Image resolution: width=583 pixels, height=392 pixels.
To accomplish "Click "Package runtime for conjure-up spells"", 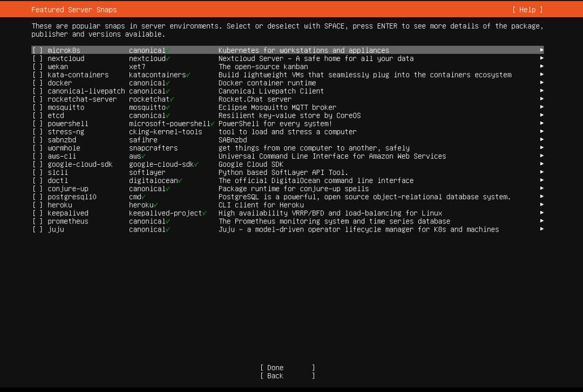I will (294, 189).
